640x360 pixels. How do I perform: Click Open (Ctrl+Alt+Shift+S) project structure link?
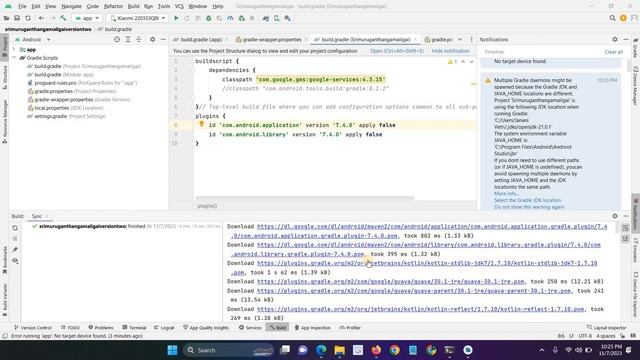[397, 51]
